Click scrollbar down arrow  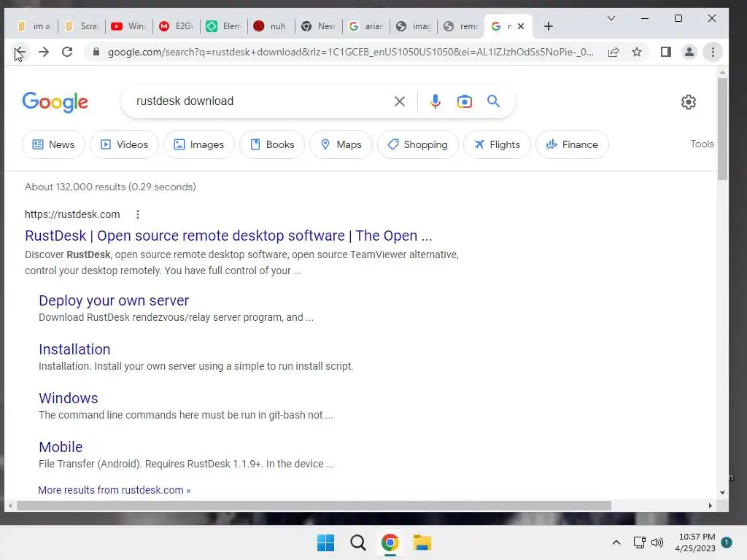pyautogui.click(x=722, y=493)
